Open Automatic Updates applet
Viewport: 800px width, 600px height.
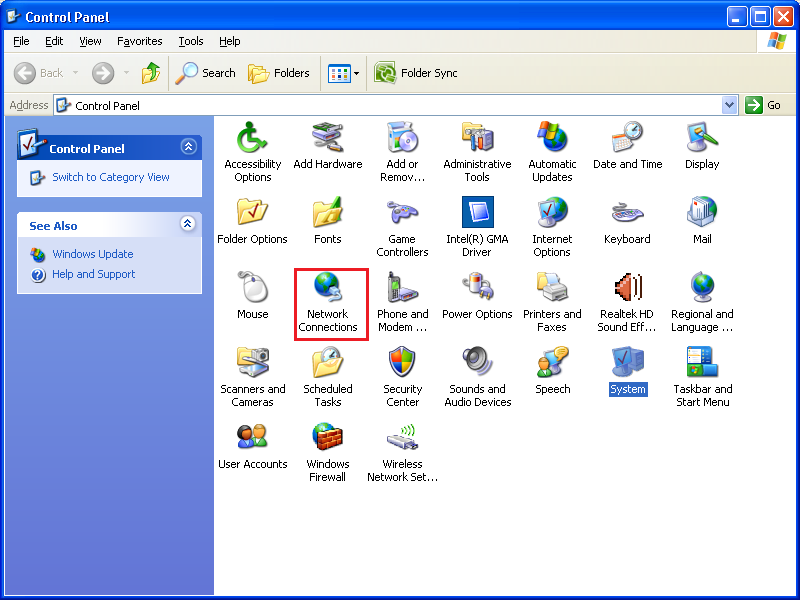[x=552, y=152]
